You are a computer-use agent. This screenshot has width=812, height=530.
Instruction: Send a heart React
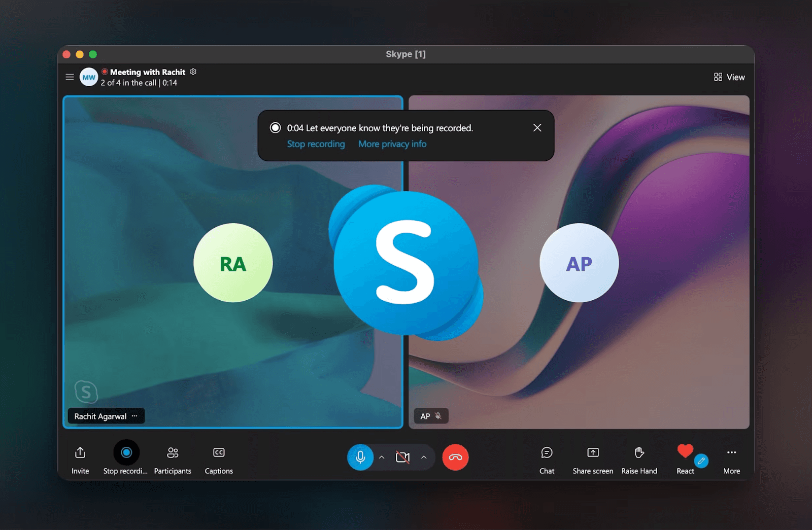coord(685,451)
